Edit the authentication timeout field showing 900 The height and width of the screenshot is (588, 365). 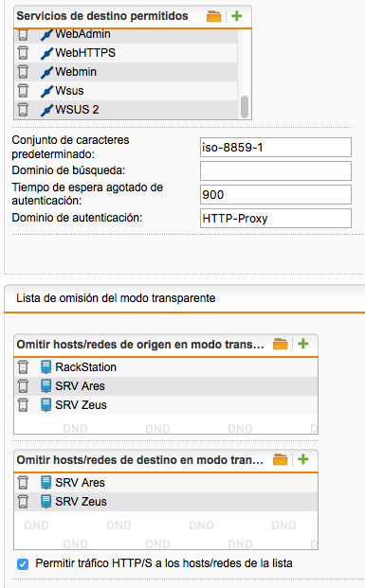coord(276,195)
